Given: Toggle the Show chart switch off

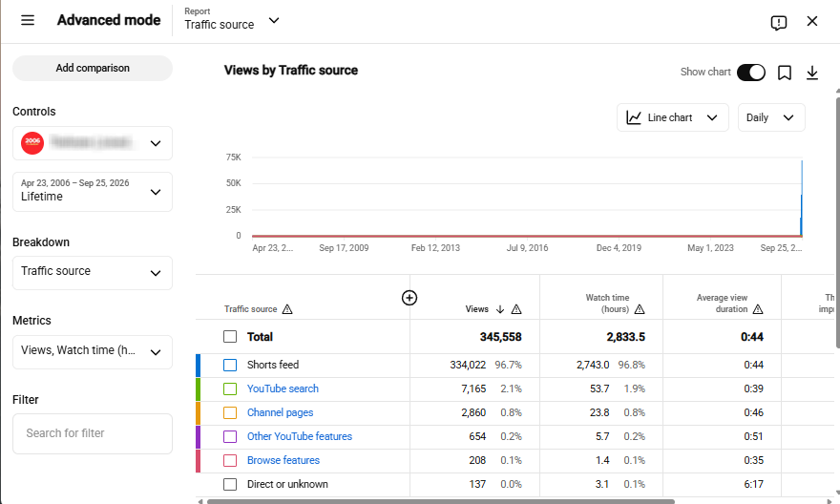Looking at the screenshot, I should click(x=751, y=73).
